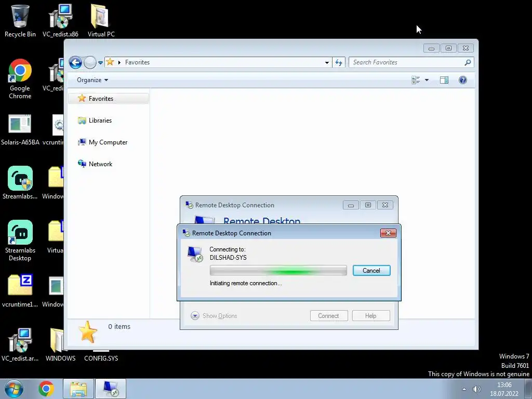The width and height of the screenshot is (532, 399).
Task: Open Solaris-A65BA desktop shortcut
Action: 20,130
